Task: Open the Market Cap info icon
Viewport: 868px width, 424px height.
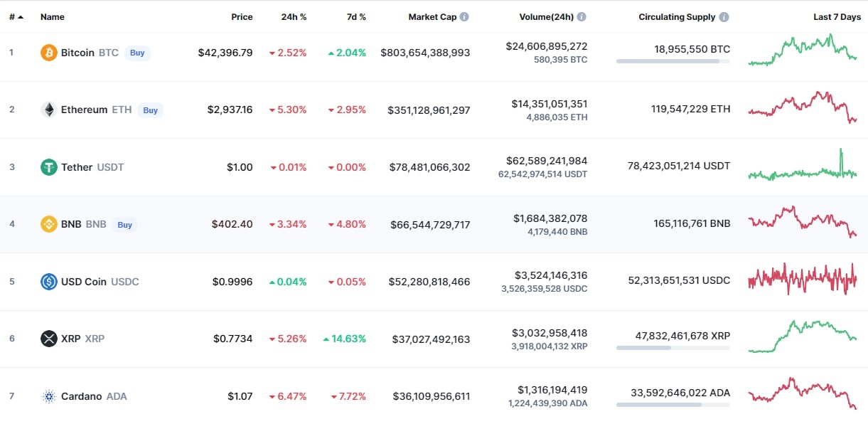Action: tap(464, 16)
